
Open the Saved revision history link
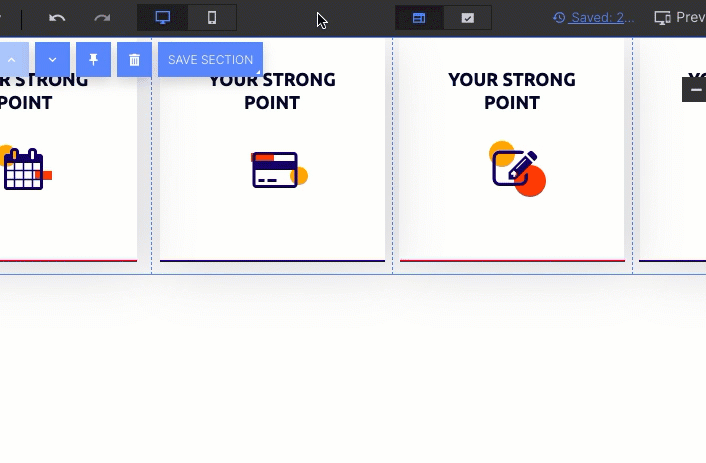[594, 18]
